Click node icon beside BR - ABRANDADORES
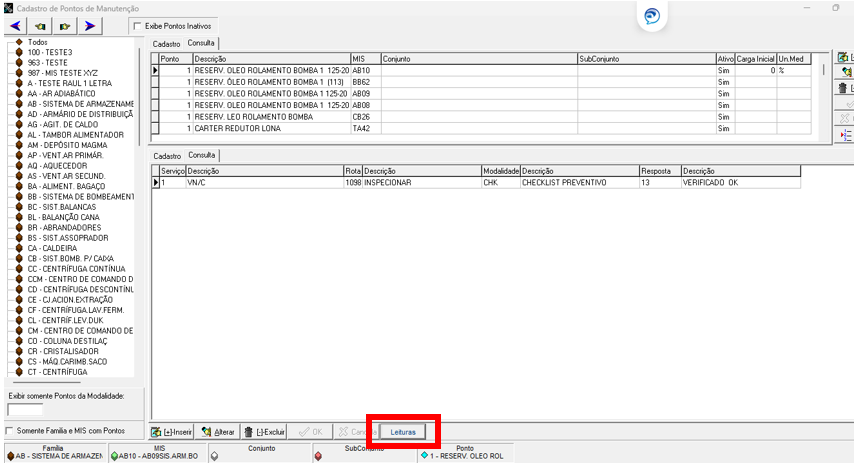This screenshot has width=858, height=465. [x=19, y=228]
